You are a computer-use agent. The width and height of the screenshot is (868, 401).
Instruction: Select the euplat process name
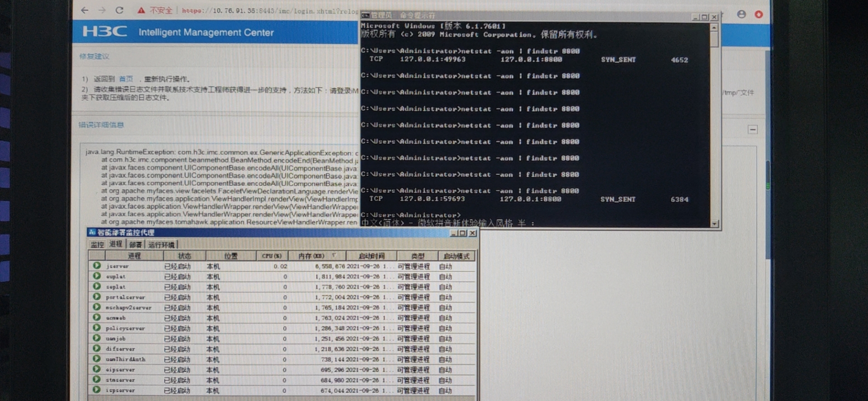point(116,277)
